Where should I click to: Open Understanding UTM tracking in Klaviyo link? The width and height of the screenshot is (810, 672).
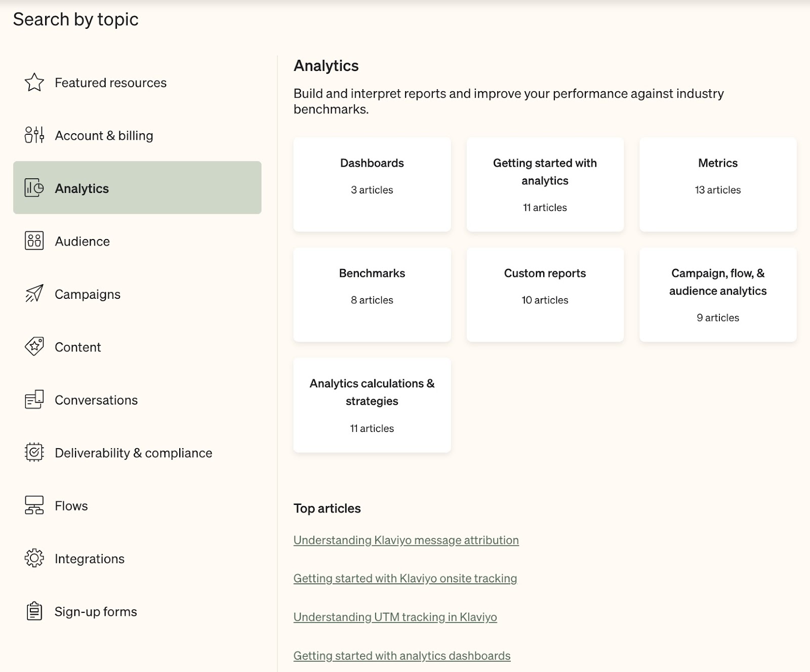click(x=395, y=617)
